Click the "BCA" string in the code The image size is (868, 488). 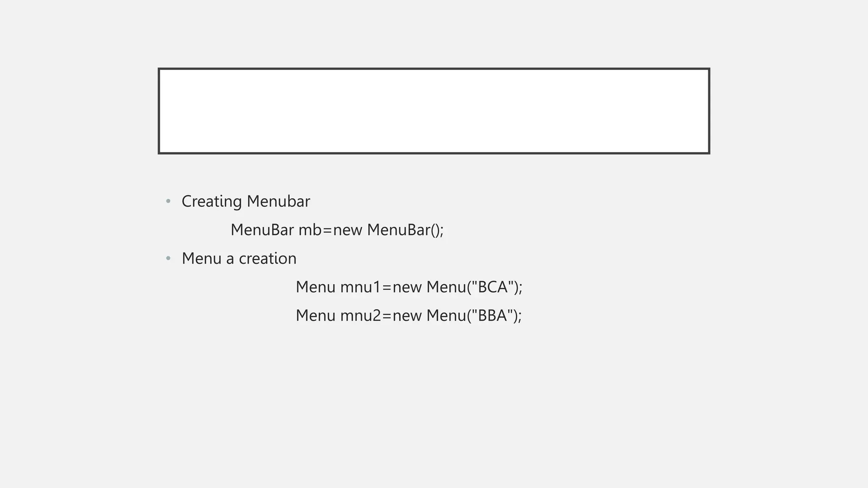click(492, 287)
